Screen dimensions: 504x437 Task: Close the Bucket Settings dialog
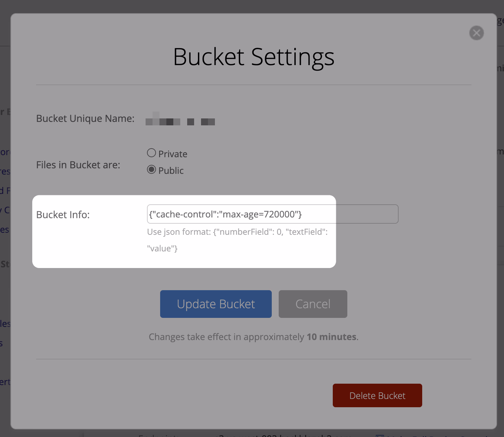476,33
